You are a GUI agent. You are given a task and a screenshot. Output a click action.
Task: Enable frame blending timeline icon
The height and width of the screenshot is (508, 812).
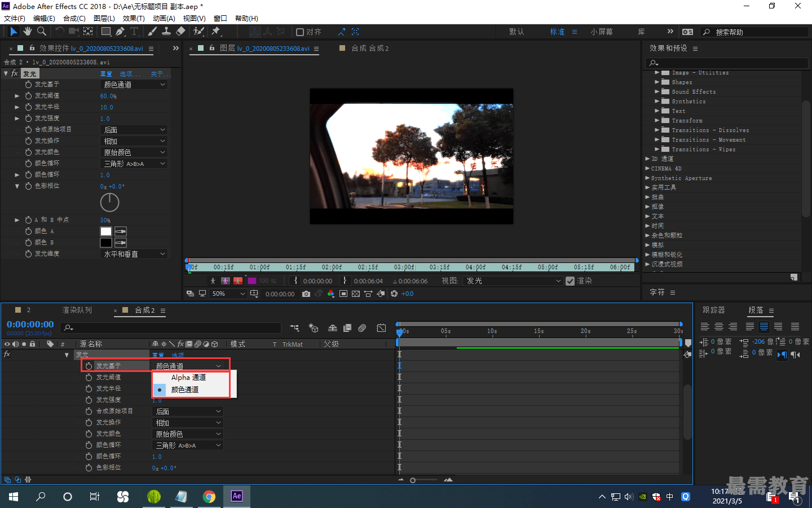pos(347,328)
